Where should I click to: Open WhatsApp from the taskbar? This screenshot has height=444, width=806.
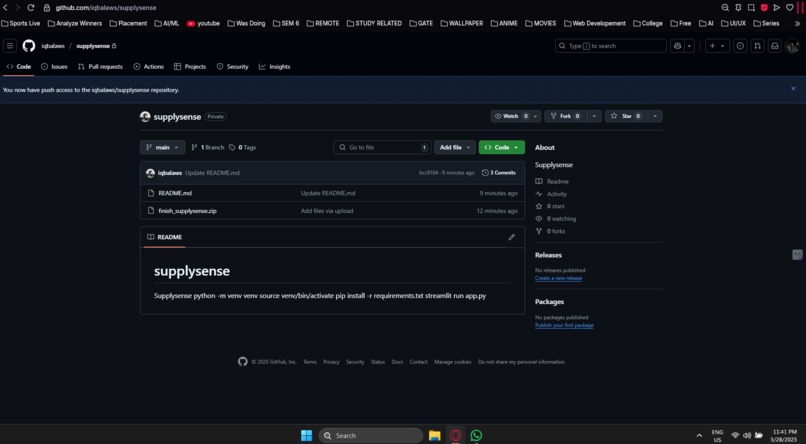click(477, 436)
